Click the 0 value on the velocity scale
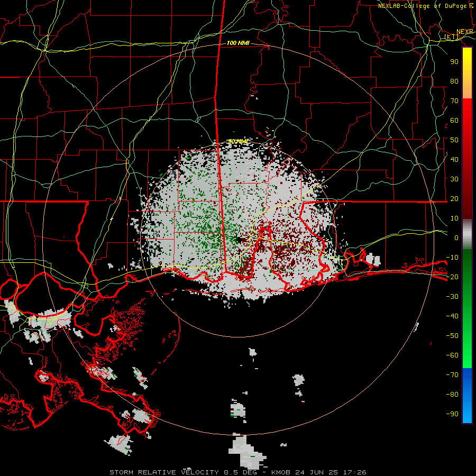476x476 pixels. coord(456,237)
